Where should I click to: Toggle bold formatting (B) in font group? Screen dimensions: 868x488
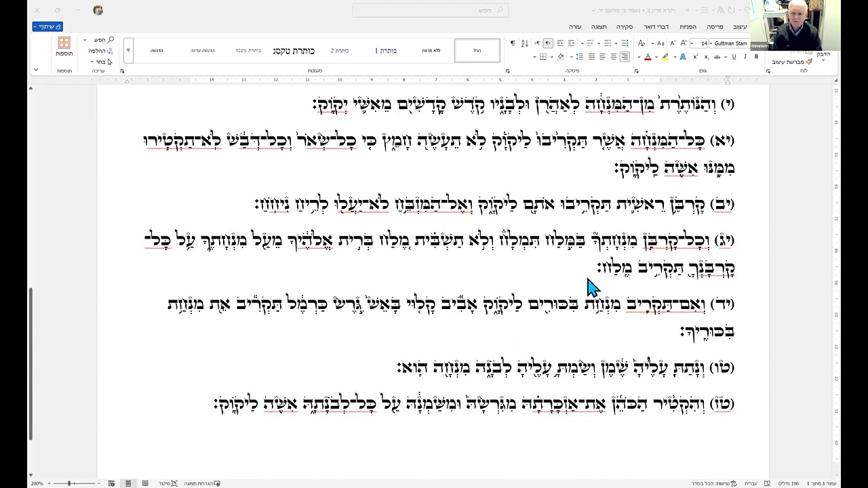click(756, 57)
